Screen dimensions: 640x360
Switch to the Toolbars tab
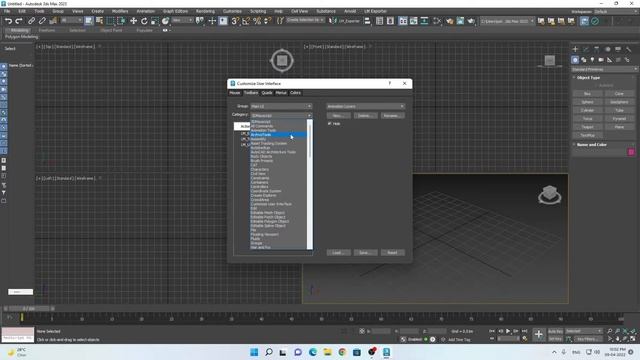coord(251,93)
